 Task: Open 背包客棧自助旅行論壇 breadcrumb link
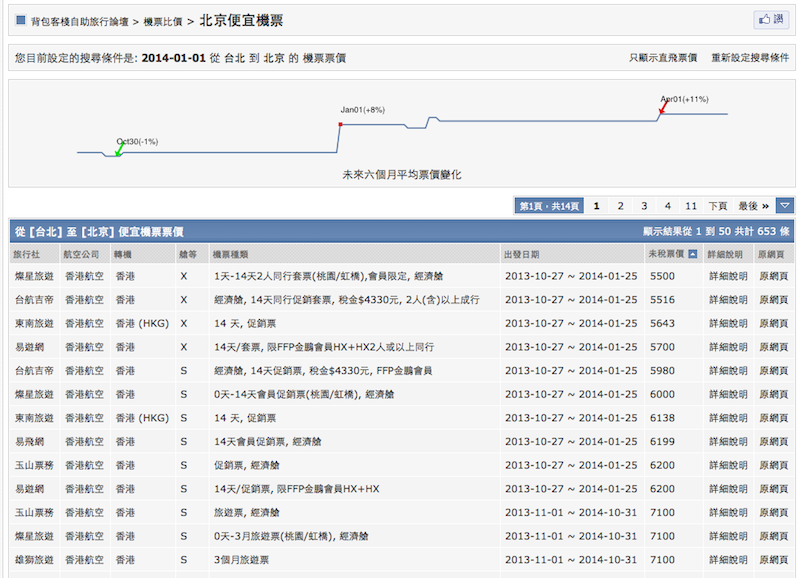pos(80,21)
